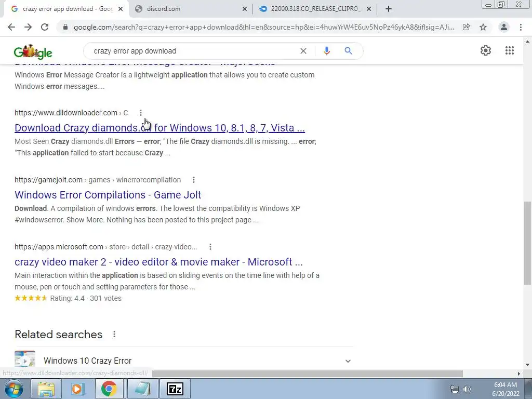Click the scroll-down arrow of vertical scrollbar

pos(527,365)
